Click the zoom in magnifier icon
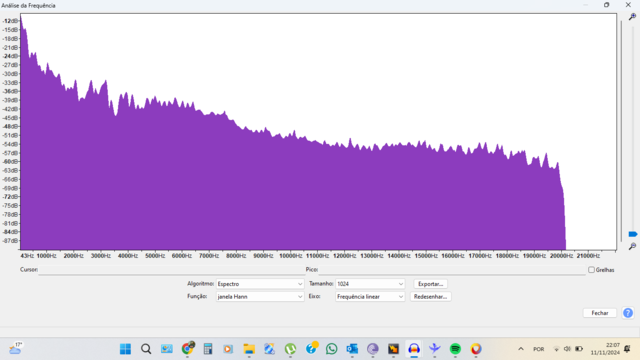 pos(632,17)
